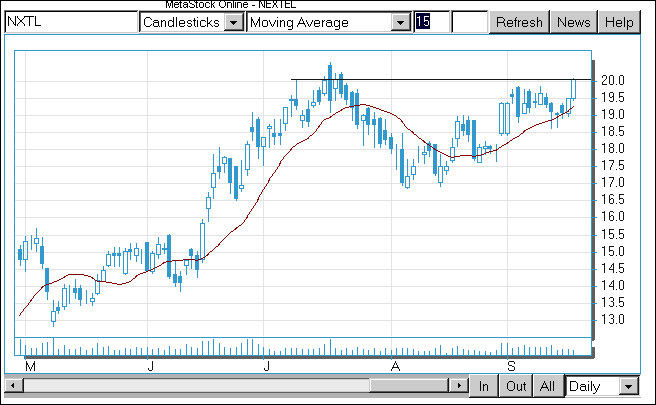Image resolution: width=656 pixels, height=405 pixels.
Task: Click the horizontal resistance line at 20.0
Action: [x=441, y=79]
